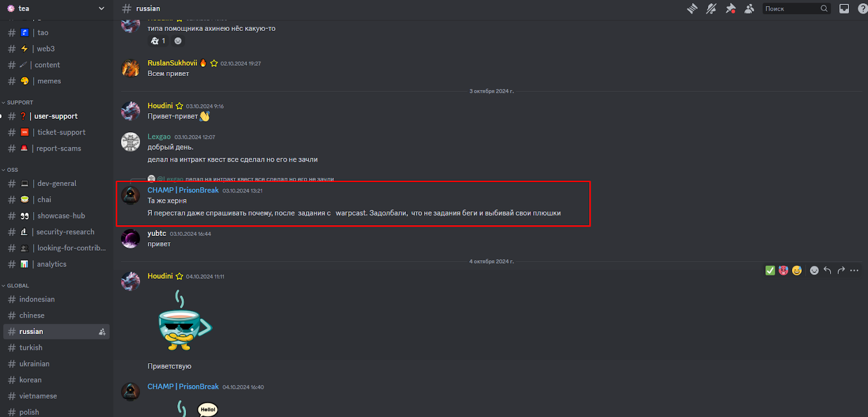This screenshot has height=417, width=868.
Task: Open the Threads icon in header
Action: tap(692, 9)
